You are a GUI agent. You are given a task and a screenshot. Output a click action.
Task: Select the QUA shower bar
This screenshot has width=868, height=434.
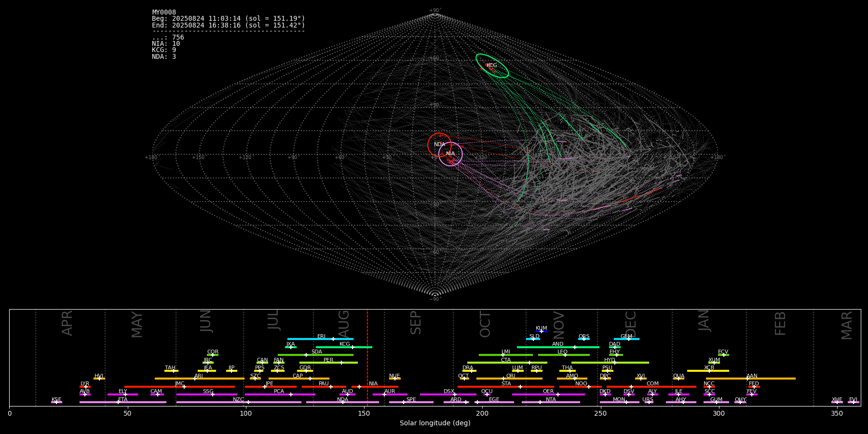pos(678,379)
